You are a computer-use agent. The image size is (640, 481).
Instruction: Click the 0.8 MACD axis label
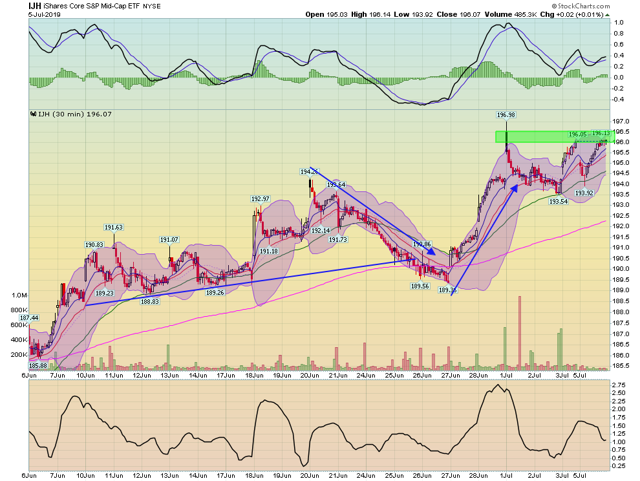[619, 33]
